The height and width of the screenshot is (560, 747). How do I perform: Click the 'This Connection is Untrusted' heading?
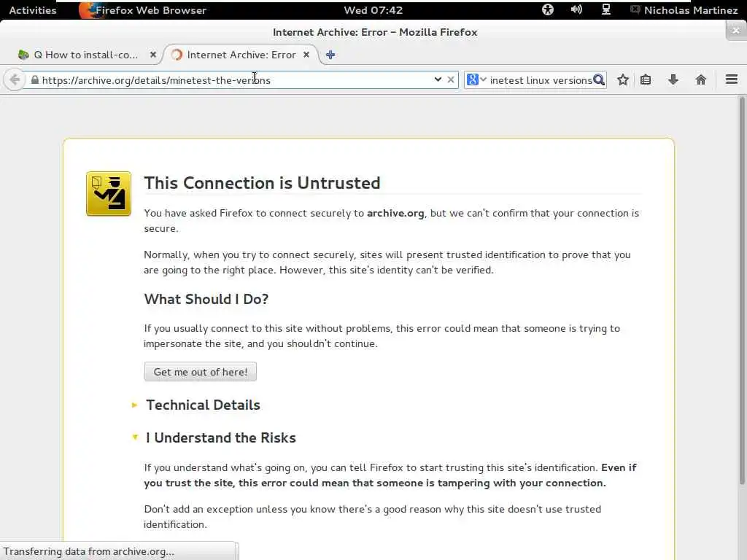point(262,183)
